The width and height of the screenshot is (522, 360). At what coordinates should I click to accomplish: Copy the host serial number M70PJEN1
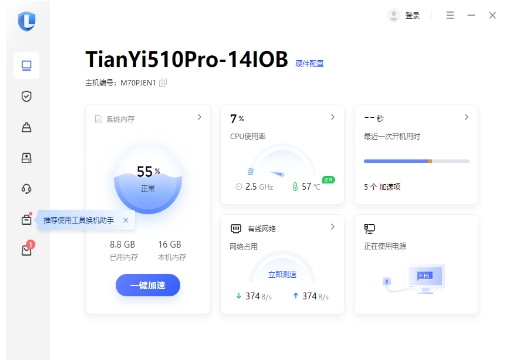163,83
